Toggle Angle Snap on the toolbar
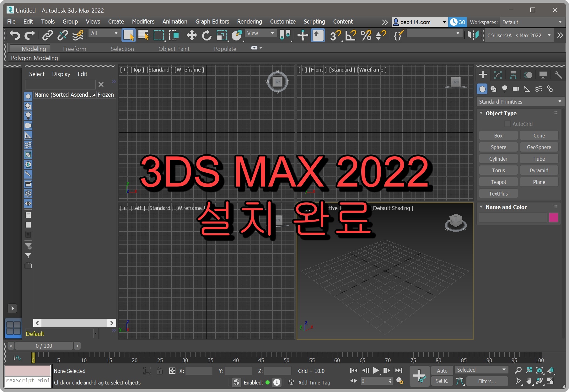The height and width of the screenshot is (392, 569). click(351, 35)
